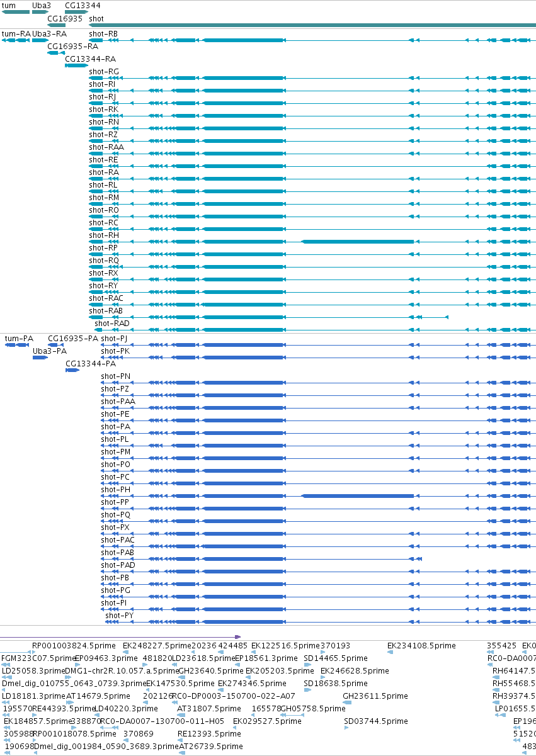This screenshot has width=536, height=756.
Task: Click EST RC0-DP0003-150700-022-A07
Action: pyautogui.click(x=233, y=696)
